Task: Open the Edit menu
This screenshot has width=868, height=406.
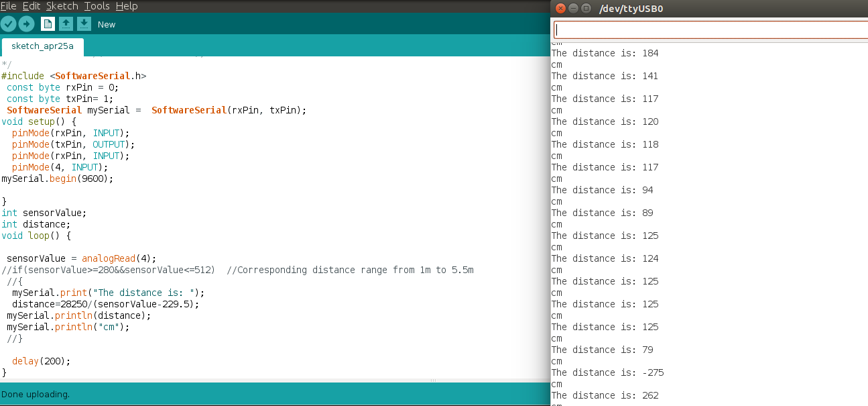Action: [31, 6]
